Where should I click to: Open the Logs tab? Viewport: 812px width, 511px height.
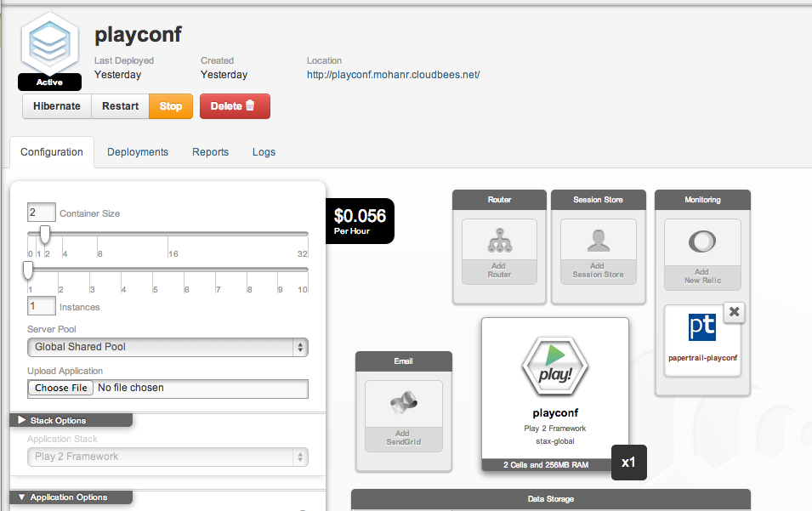pyautogui.click(x=264, y=152)
